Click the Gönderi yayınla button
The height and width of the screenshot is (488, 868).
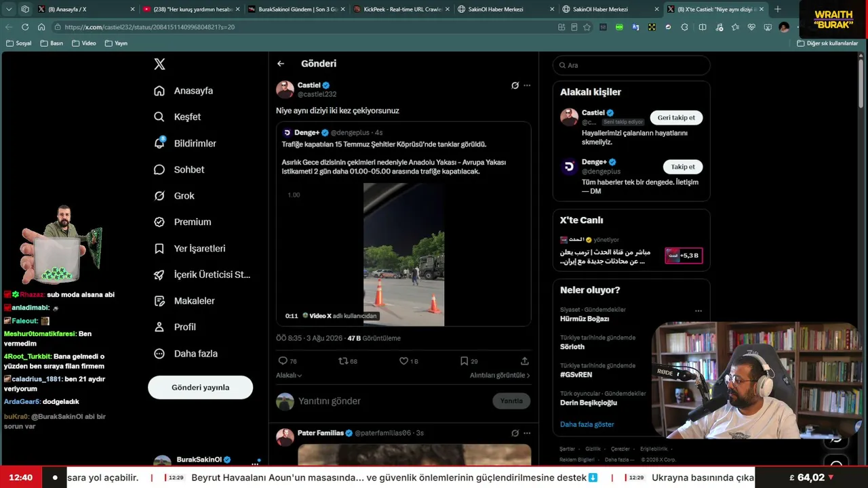pos(200,388)
